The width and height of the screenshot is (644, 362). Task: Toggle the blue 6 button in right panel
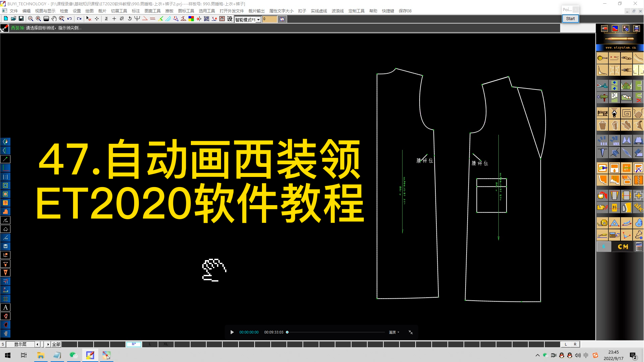(x=604, y=247)
